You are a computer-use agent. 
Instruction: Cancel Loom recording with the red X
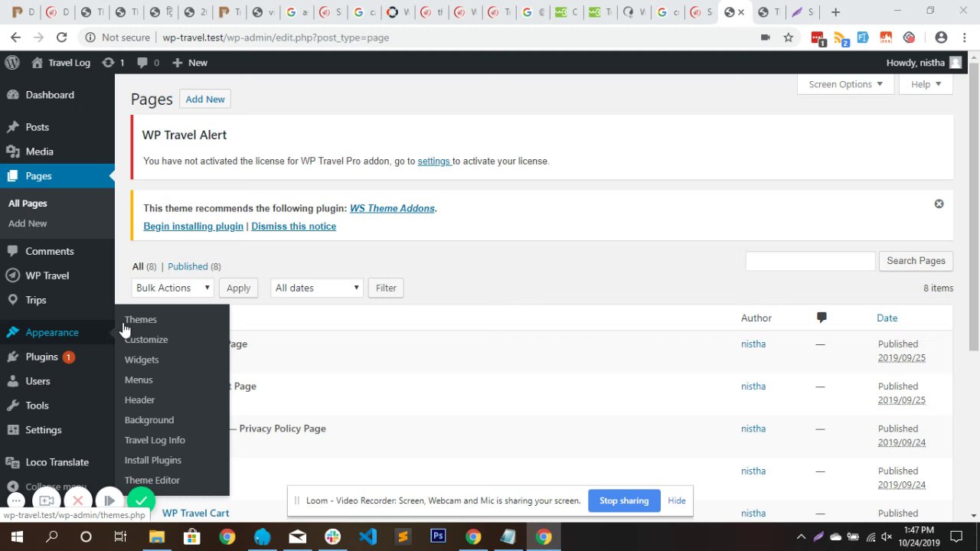77,500
